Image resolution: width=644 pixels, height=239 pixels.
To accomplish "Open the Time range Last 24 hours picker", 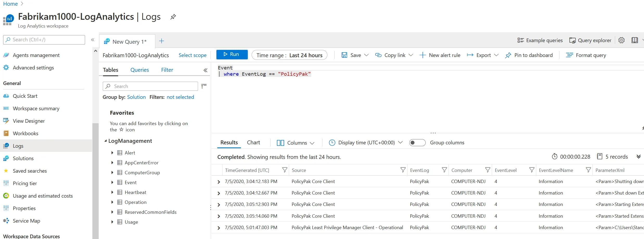I will pyautogui.click(x=289, y=55).
